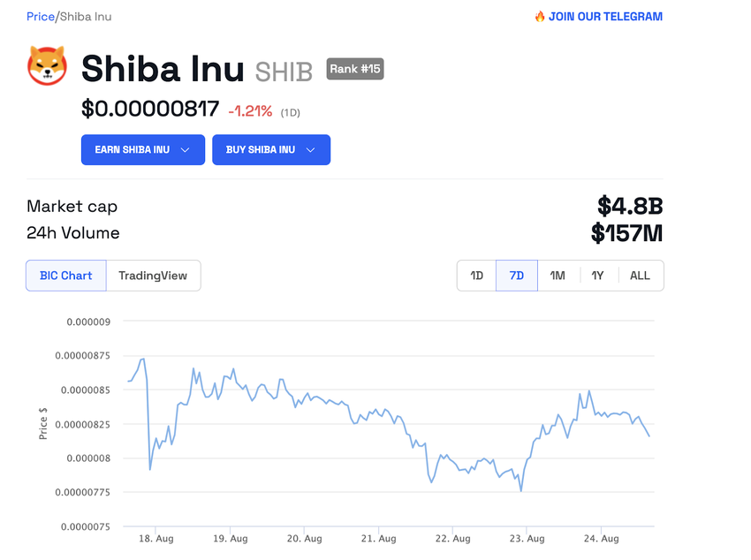The width and height of the screenshot is (751, 560).
Task: Go to the Price breadcrumb link
Action: tap(40, 17)
